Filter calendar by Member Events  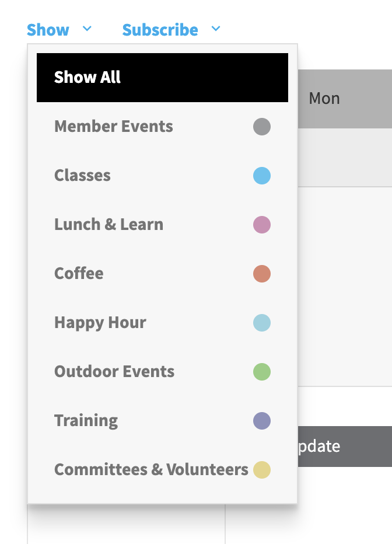[x=114, y=127]
